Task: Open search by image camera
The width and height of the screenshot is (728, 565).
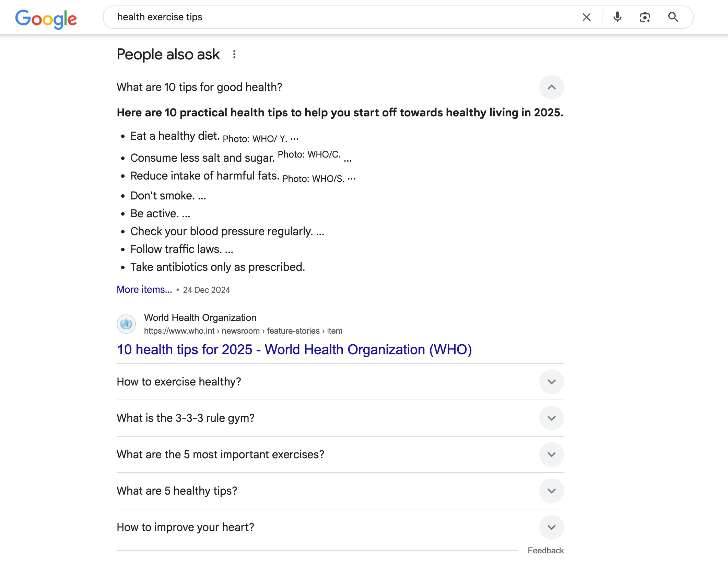Action: tap(645, 17)
